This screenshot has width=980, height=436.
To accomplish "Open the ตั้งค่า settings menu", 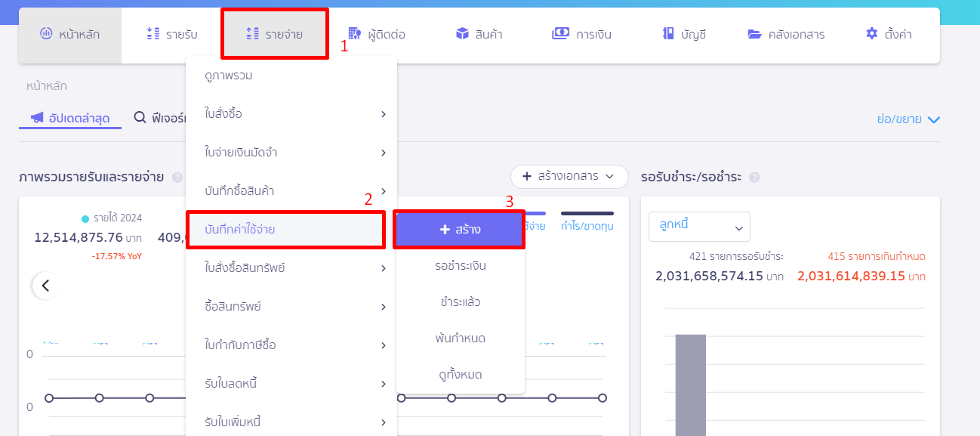I will (889, 35).
